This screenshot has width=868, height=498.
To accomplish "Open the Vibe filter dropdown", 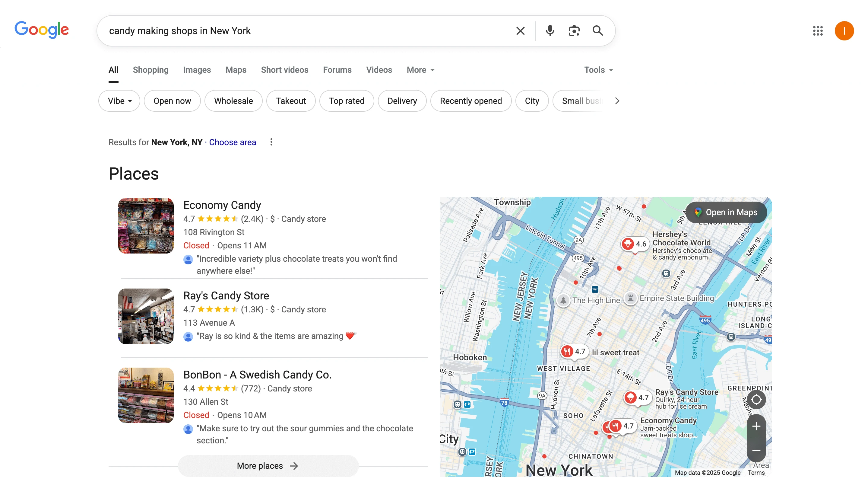I will click(x=119, y=101).
